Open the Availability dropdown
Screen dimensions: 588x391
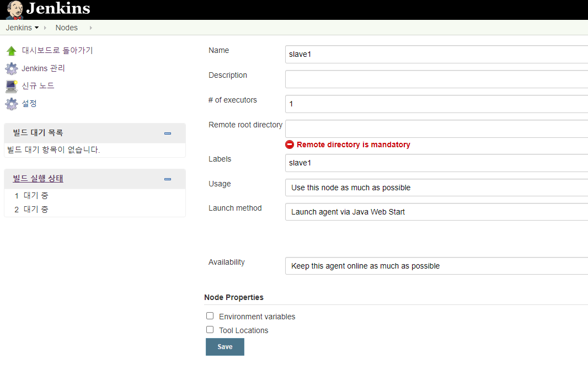tap(436, 266)
